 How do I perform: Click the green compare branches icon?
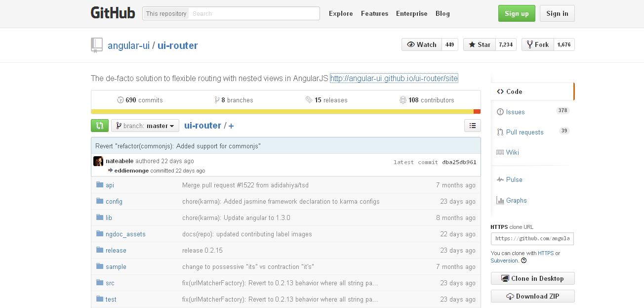pyautogui.click(x=99, y=126)
